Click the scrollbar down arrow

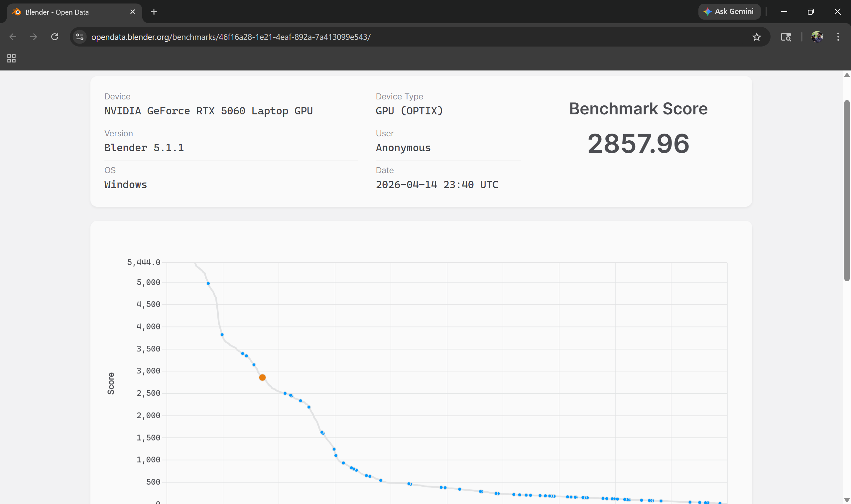(847, 500)
